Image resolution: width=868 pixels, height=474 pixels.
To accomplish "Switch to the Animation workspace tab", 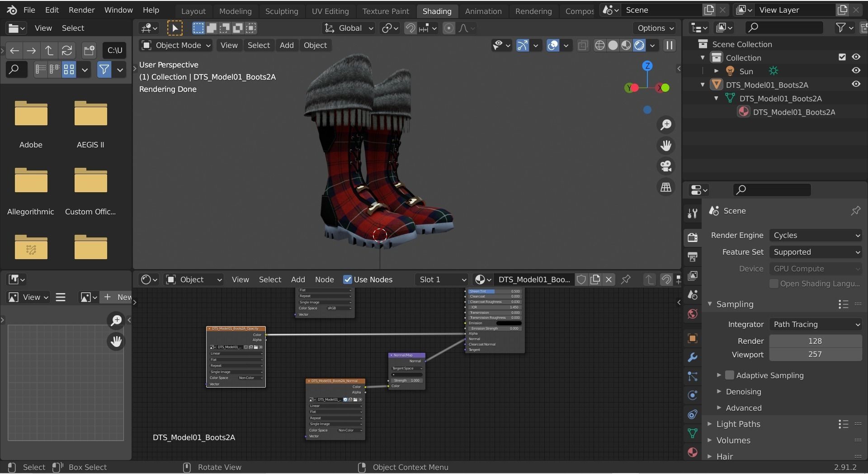I will click(483, 11).
